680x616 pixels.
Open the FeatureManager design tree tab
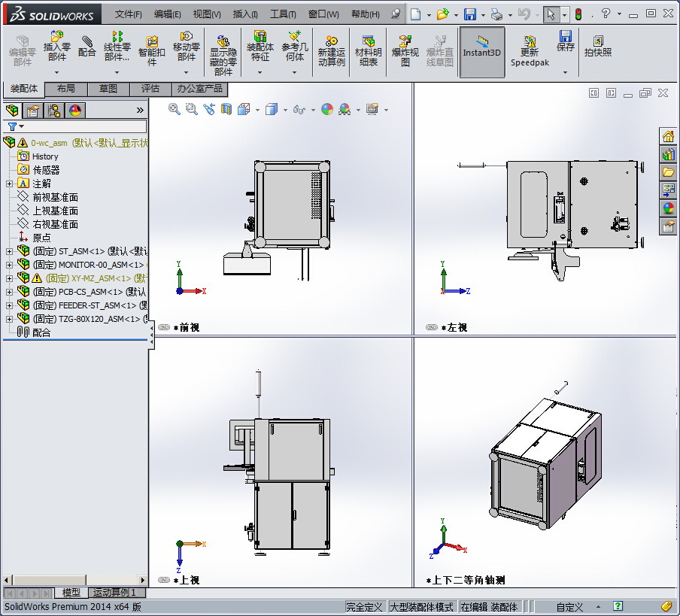(x=12, y=111)
